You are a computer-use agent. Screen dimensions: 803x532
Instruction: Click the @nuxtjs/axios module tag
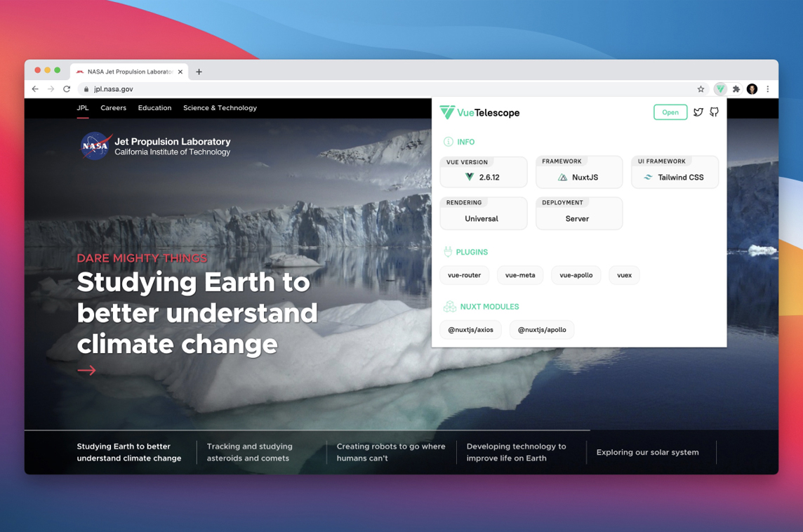tap(470, 330)
